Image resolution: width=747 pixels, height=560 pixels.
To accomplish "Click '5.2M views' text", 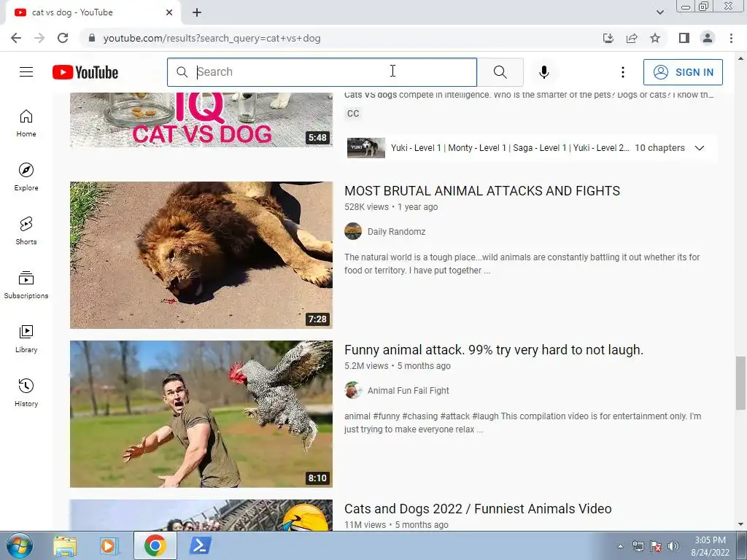I will [366, 366].
